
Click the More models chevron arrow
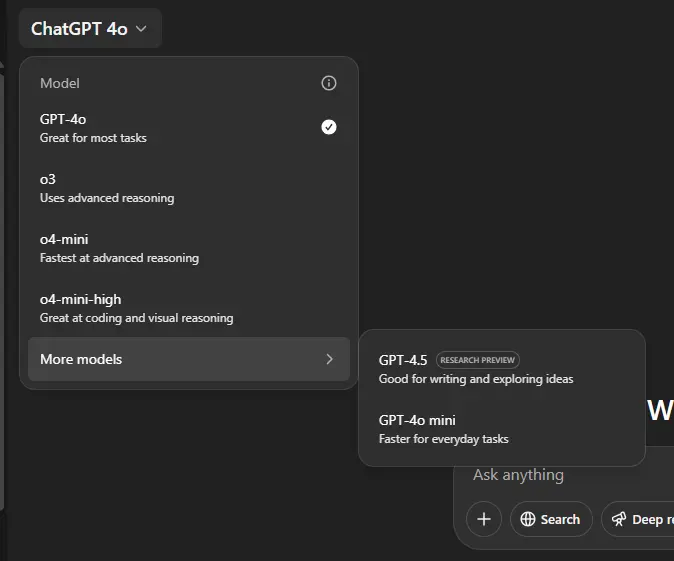click(329, 359)
